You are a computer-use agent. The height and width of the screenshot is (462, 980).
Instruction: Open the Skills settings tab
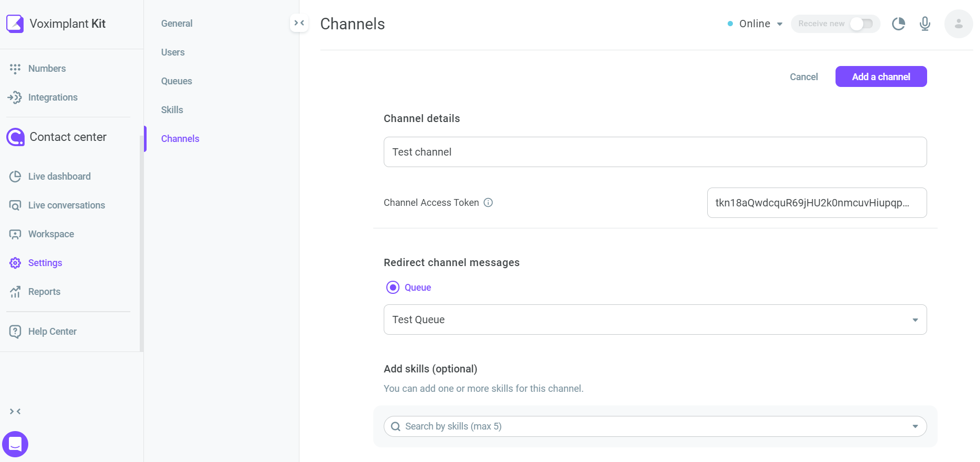click(x=172, y=110)
